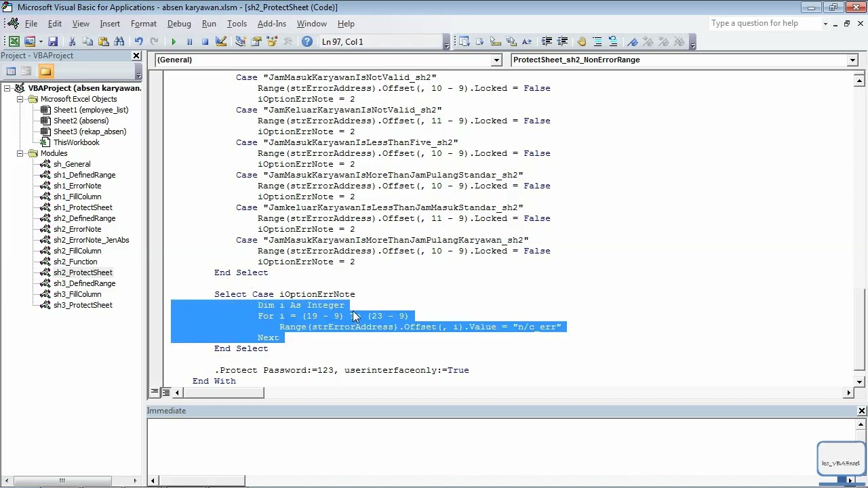This screenshot has width=868, height=488.
Task: Select ThisWorkbook in project tree
Action: coord(76,142)
